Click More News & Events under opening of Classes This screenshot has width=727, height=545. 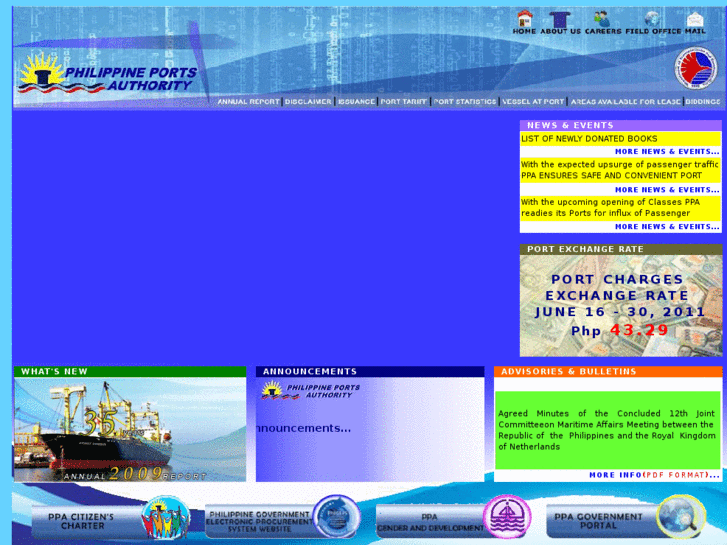coord(667,227)
